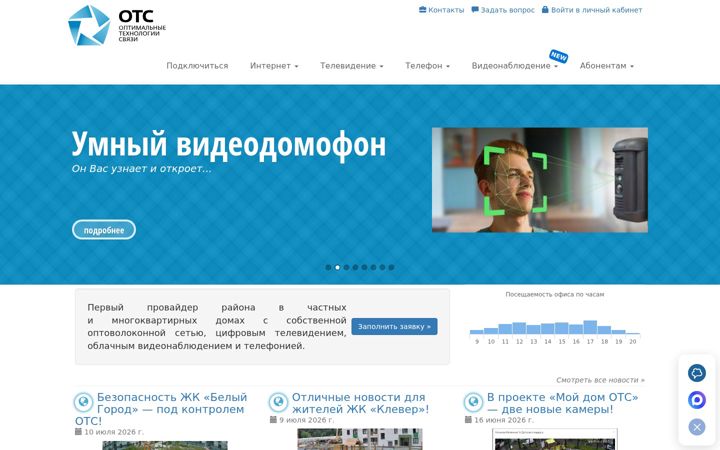The height and width of the screenshot is (450, 720).
Task: Expand the Телевидение dropdown menu
Action: [352, 66]
